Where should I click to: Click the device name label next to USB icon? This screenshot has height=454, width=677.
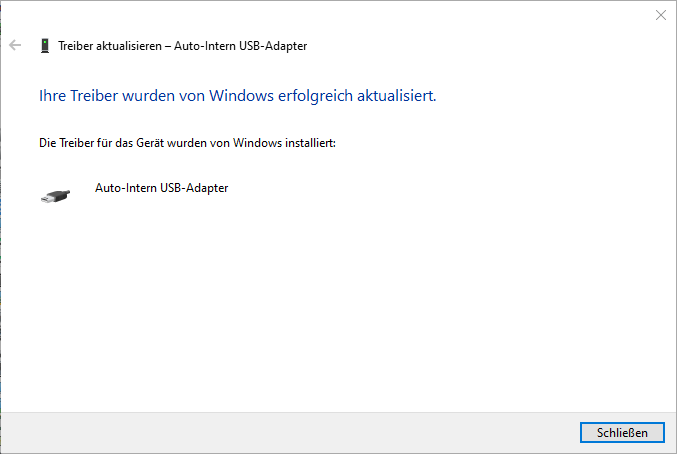pyautogui.click(x=161, y=188)
